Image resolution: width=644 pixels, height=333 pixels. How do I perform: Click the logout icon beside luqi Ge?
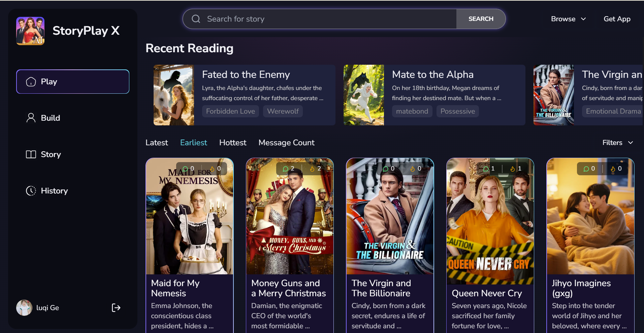click(x=116, y=308)
